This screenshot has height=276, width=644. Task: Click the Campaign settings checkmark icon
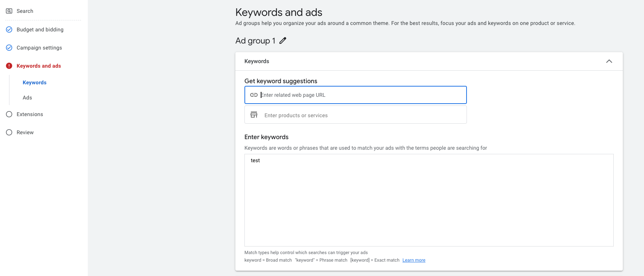tap(9, 48)
